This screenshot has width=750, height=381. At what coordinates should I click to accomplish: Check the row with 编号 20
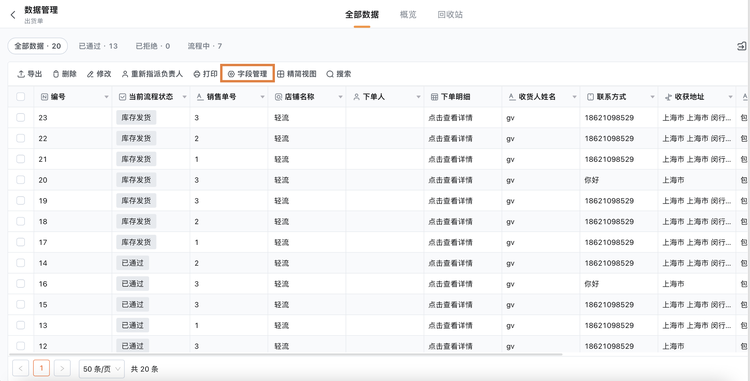pos(21,180)
